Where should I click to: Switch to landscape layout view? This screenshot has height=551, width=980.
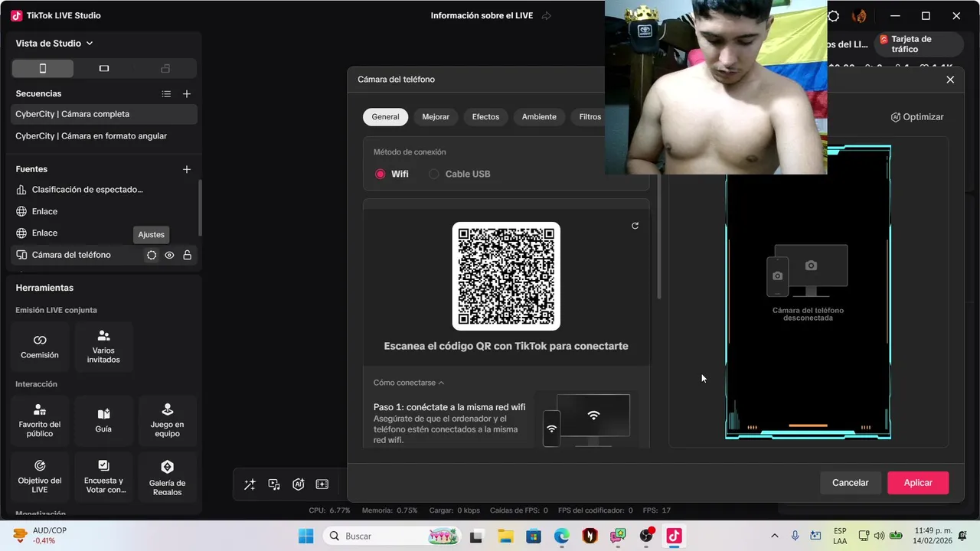coord(104,68)
